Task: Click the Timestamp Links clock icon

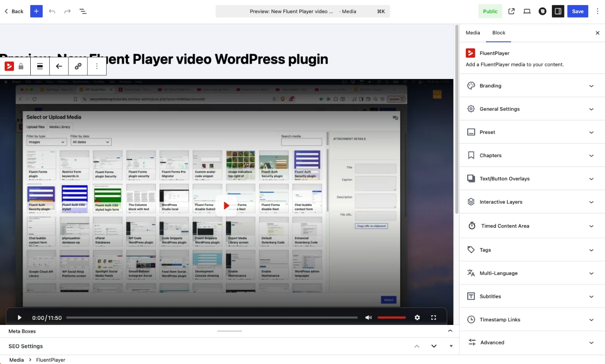Action: coord(471,319)
